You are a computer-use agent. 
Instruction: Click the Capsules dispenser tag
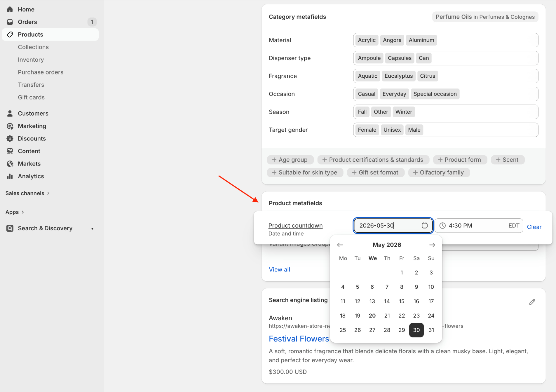pos(400,58)
